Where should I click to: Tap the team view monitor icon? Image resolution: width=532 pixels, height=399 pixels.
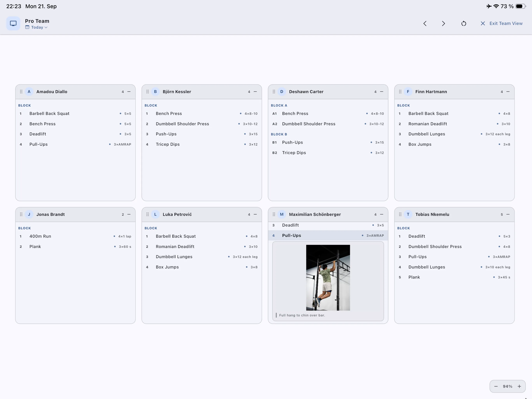[x=13, y=23]
